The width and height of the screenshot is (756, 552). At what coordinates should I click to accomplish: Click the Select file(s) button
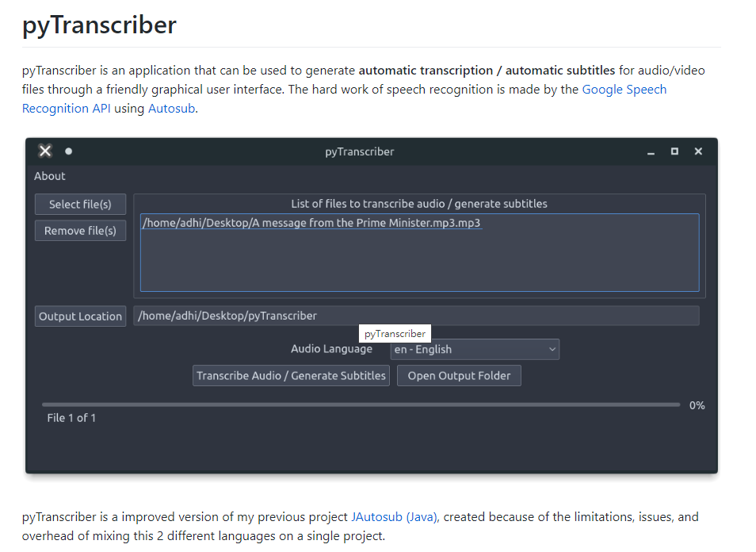coord(80,204)
